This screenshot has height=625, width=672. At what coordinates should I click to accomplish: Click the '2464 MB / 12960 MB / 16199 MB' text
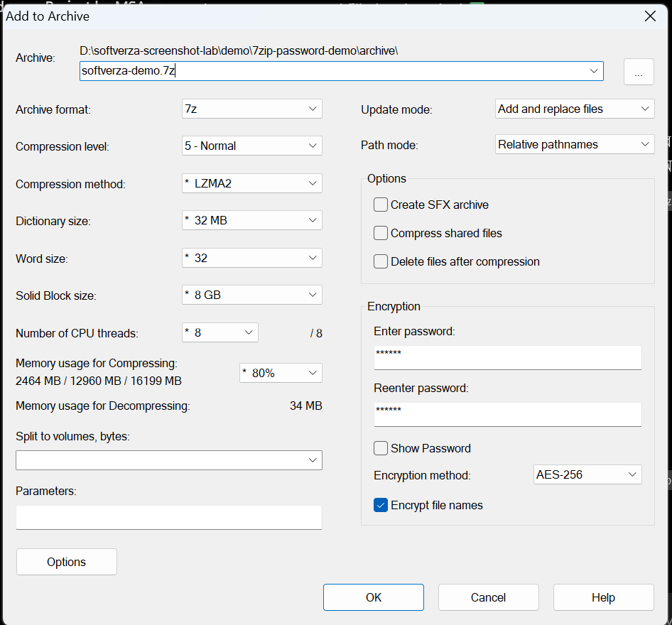[x=99, y=381]
